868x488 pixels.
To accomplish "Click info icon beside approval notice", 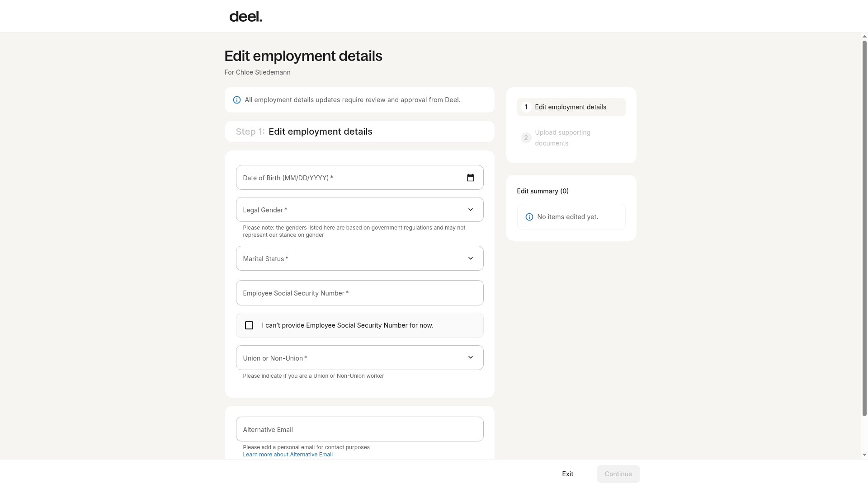I will click(x=236, y=100).
